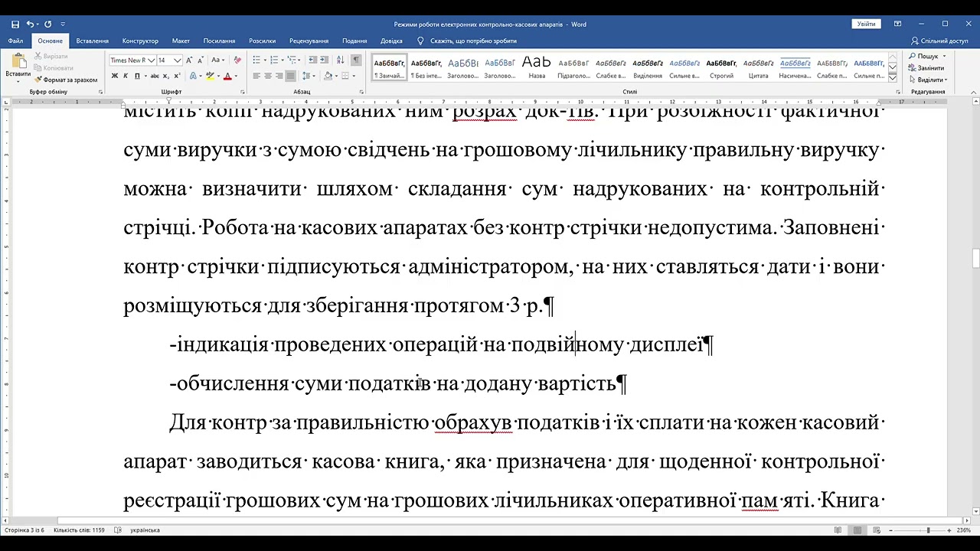Screen dimensions: 980x551
Task: Open the ribbon display options icon
Action: coord(898,24)
